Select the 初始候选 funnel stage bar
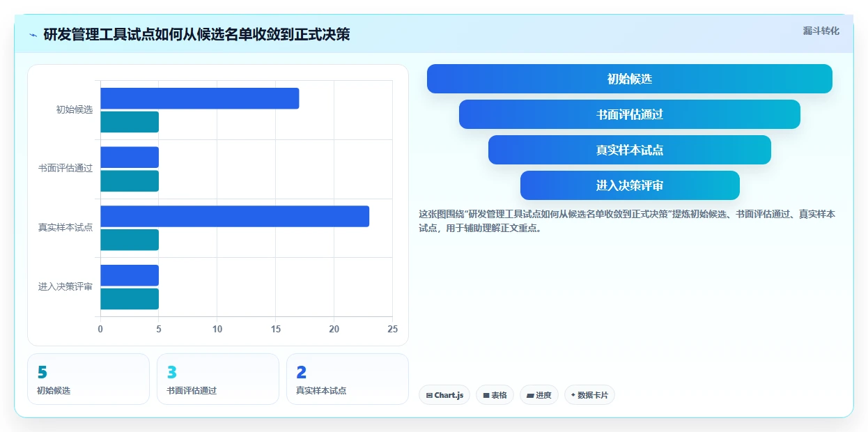The width and height of the screenshot is (868, 432). coord(629,79)
